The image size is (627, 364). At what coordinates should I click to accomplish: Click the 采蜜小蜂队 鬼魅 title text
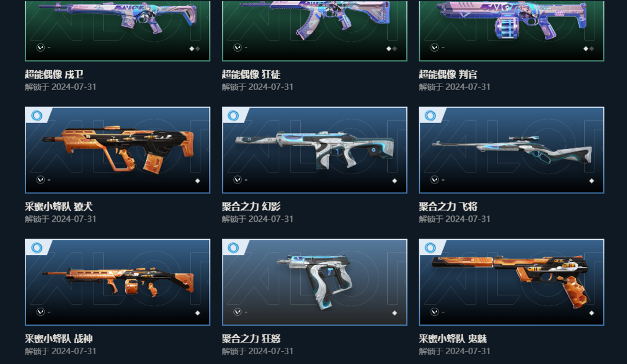click(x=453, y=339)
